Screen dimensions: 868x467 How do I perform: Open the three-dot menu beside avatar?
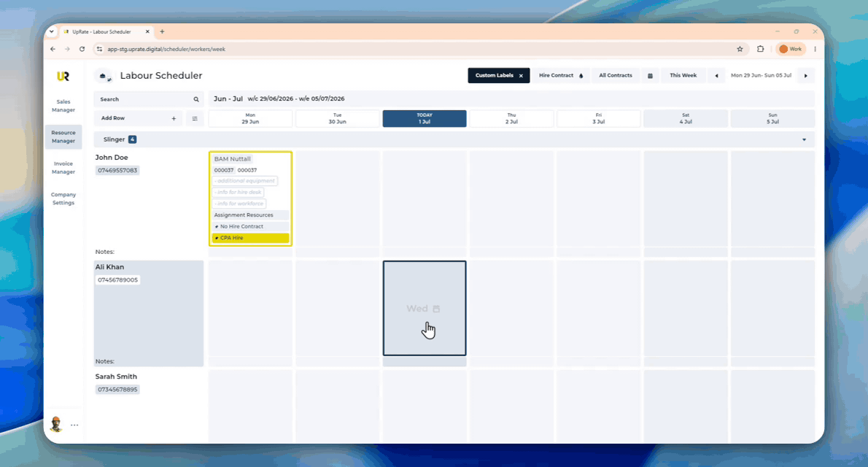[x=74, y=425]
